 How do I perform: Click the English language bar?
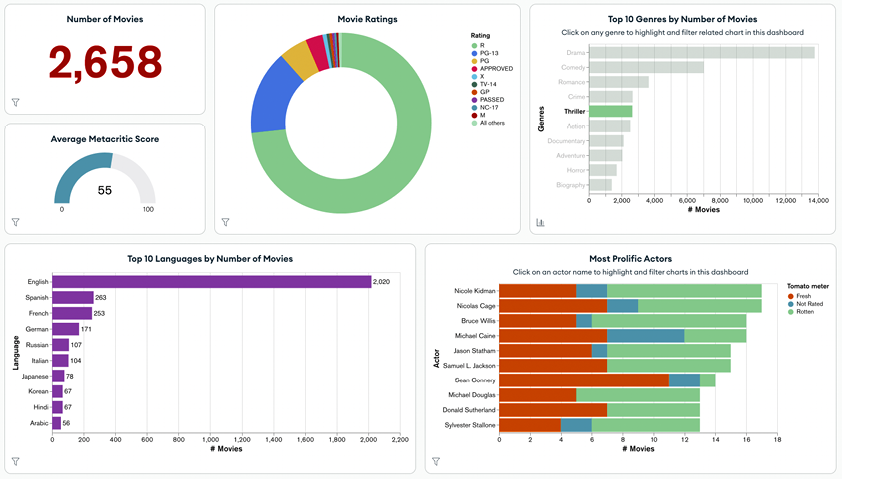[212, 282]
